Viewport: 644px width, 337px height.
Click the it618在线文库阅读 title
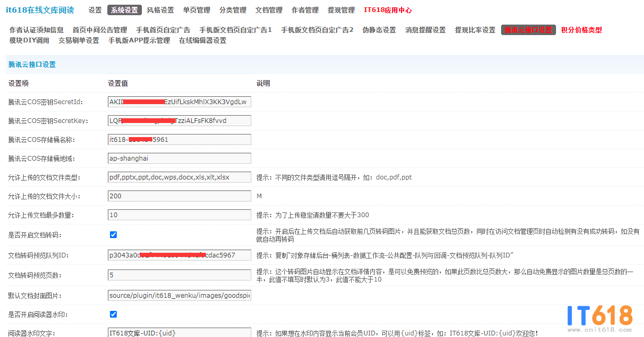40,10
